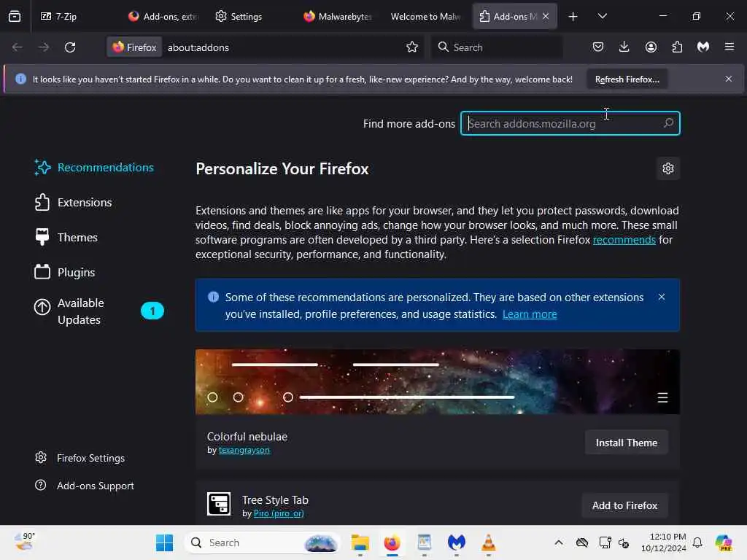Install the Colorful nebulae theme
747x560 pixels.
point(627,443)
